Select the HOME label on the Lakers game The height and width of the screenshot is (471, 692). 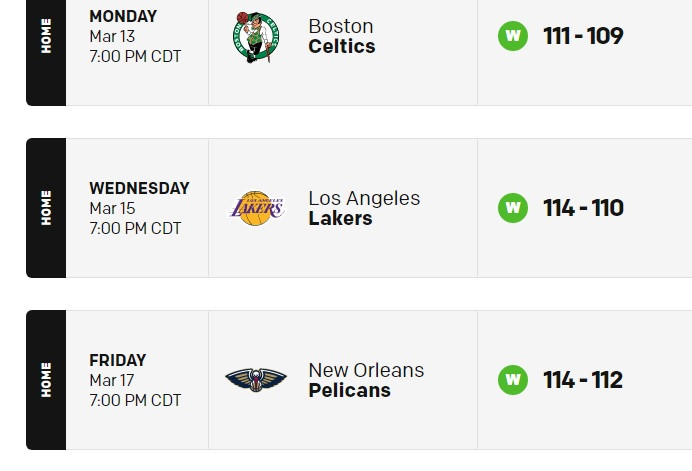[46, 208]
